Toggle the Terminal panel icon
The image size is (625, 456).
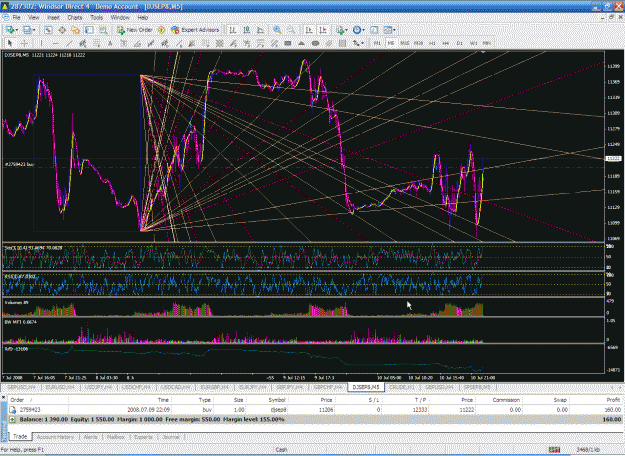(x=89, y=30)
